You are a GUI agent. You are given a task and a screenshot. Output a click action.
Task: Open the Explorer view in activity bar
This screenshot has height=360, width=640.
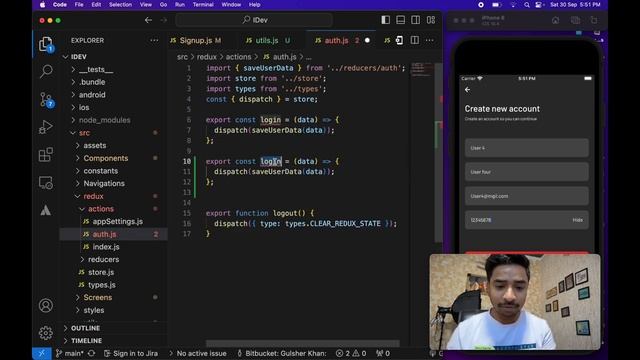tap(46, 44)
